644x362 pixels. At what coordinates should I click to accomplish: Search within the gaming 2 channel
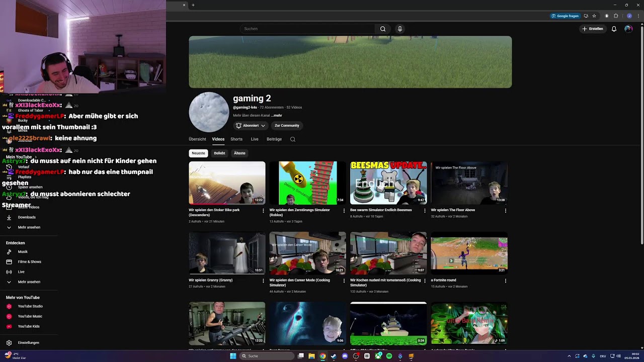pos(293,139)
